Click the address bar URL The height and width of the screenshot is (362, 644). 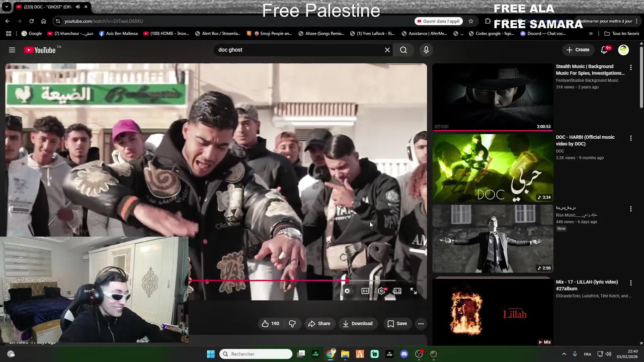click(104, 21)
